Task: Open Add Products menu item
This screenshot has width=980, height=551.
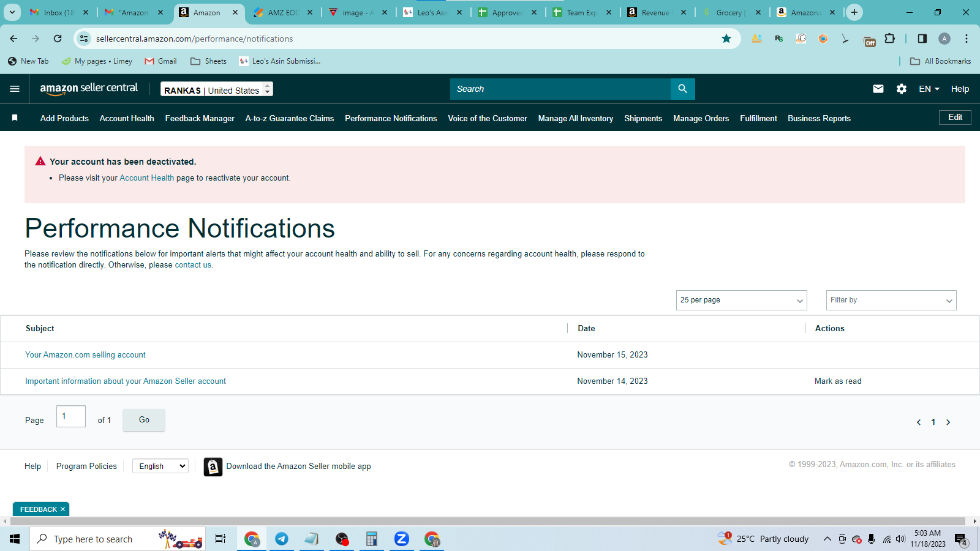Action: (x=64, y=118)
